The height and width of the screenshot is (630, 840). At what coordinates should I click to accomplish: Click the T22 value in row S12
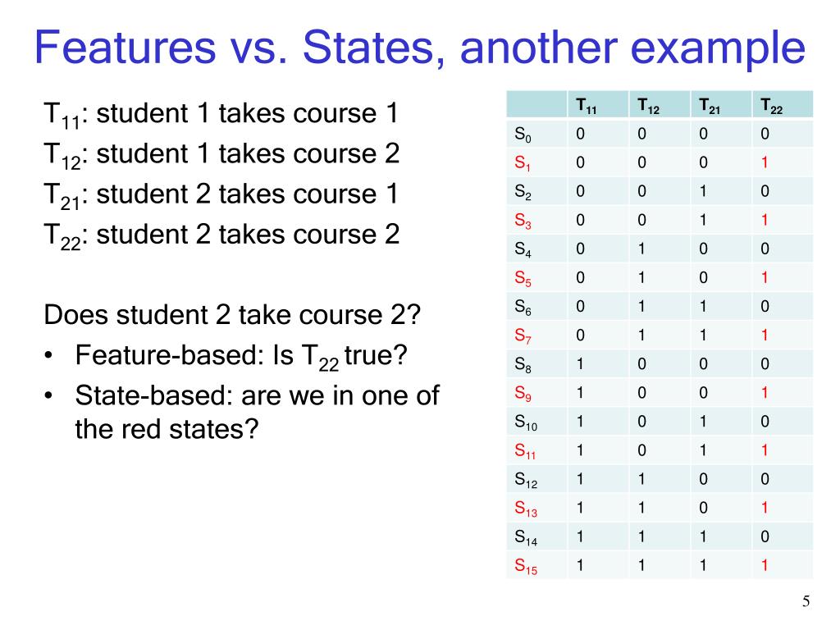click(x=765, y=479)
